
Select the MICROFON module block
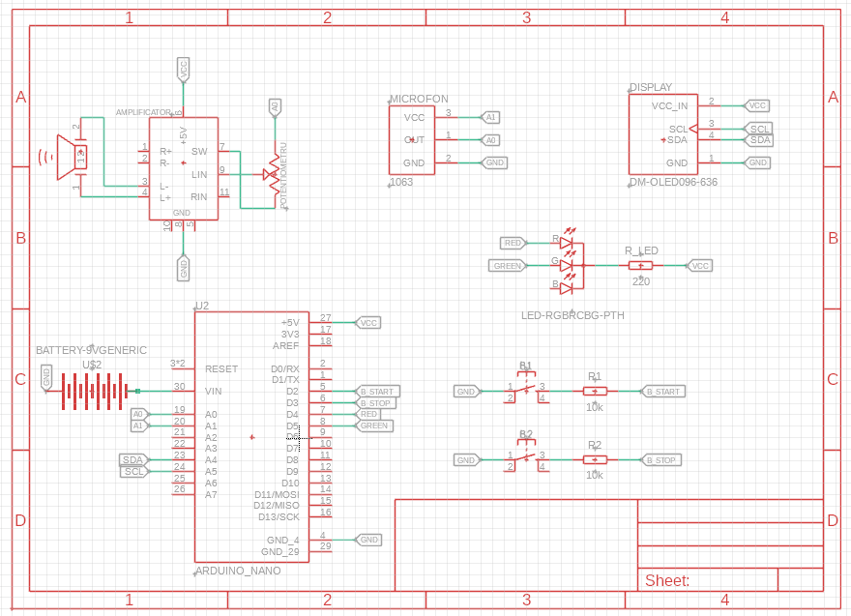pos(412,140)
